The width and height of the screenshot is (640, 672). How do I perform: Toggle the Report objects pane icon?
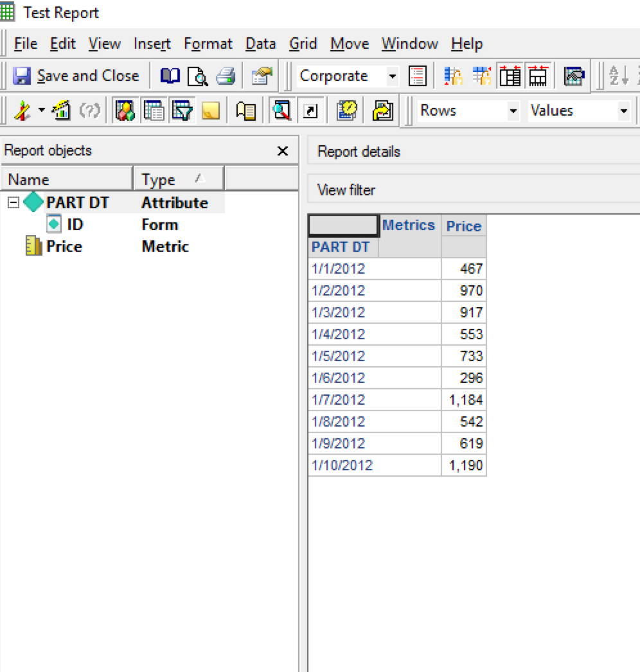click(x=124, y=111)
